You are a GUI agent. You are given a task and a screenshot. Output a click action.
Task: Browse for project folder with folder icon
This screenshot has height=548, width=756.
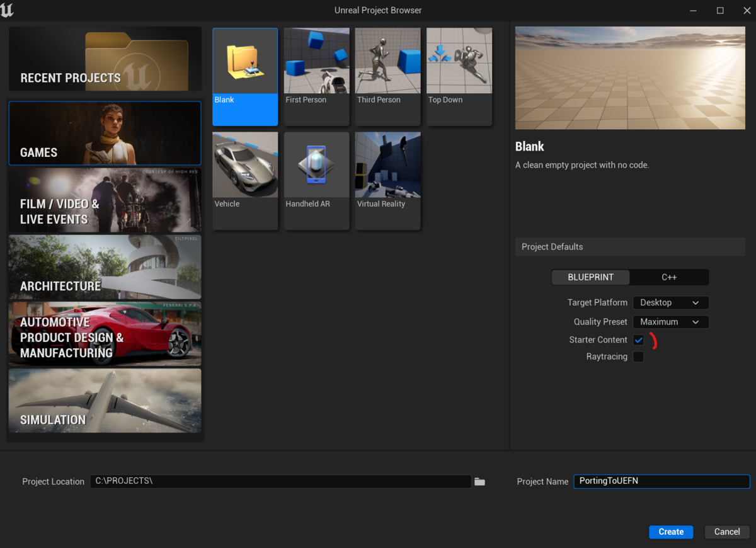coord(480,481)
